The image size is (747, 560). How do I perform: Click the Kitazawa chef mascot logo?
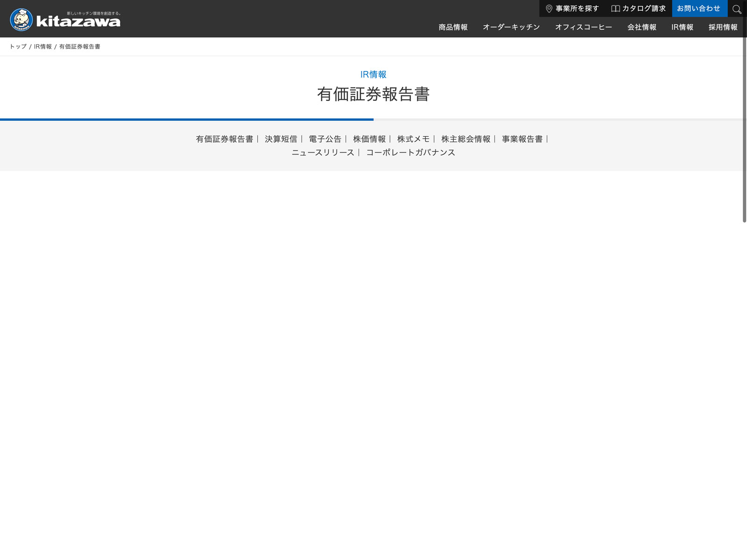(x=21, y=20)
